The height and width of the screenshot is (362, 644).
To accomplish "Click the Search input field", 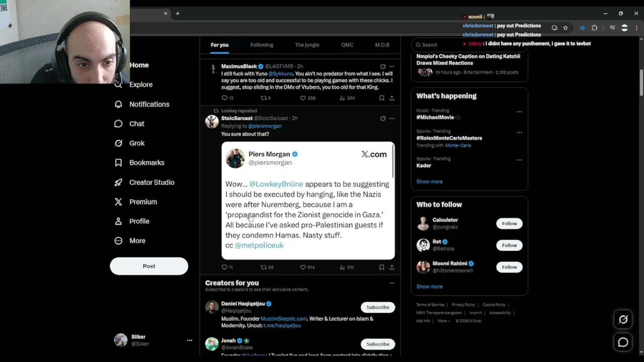I will coord(469,45).
